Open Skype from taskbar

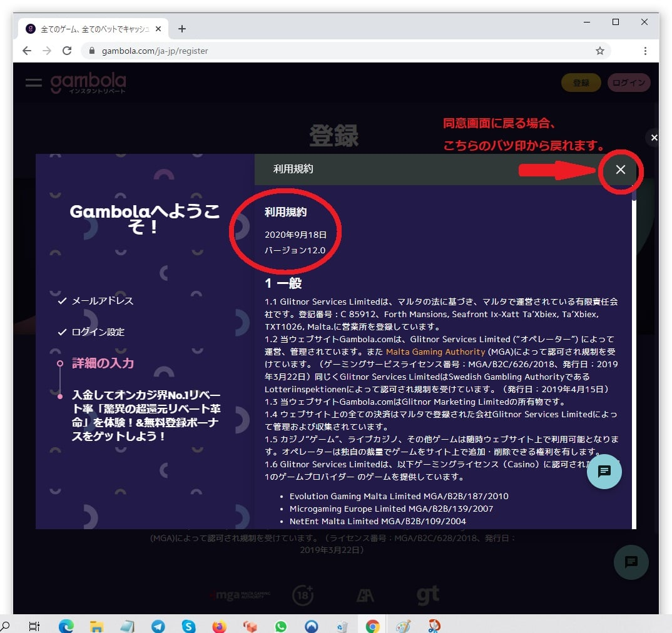click(x=188, y=626)
